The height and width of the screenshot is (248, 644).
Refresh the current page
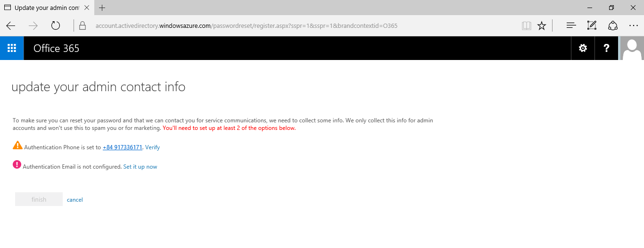tap(56, 26)
